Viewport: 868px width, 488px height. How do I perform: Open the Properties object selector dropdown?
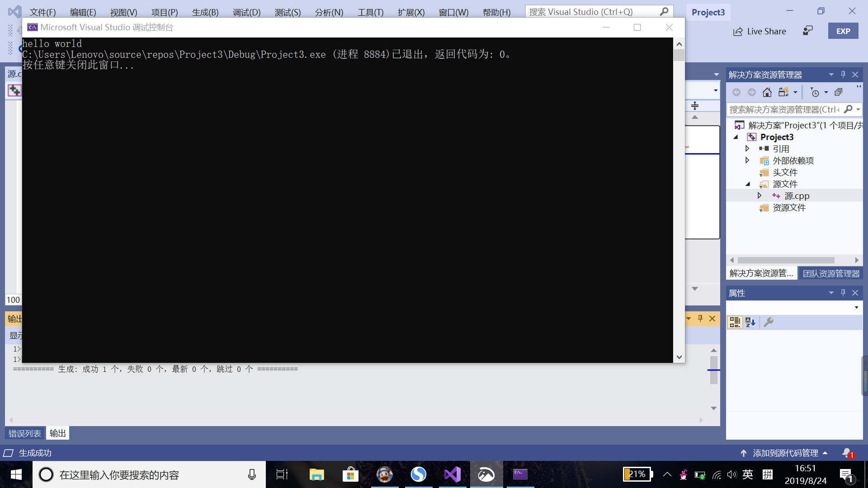pos(856,308)
